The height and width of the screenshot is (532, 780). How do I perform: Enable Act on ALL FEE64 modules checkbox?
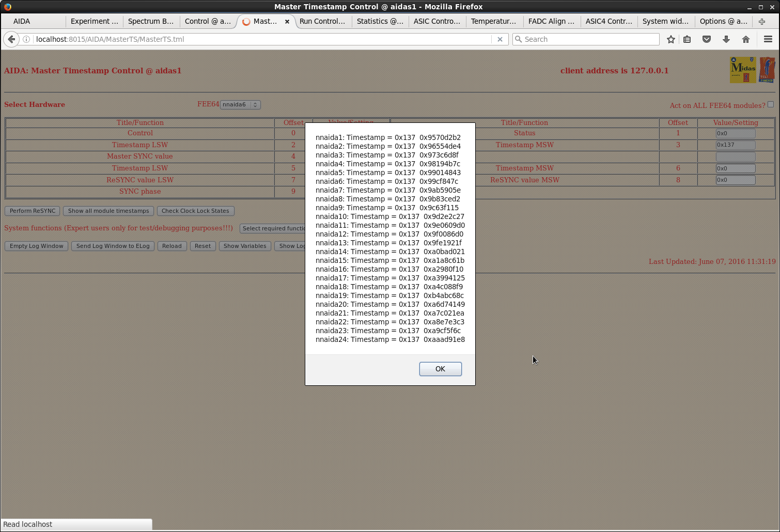point(771,104)
